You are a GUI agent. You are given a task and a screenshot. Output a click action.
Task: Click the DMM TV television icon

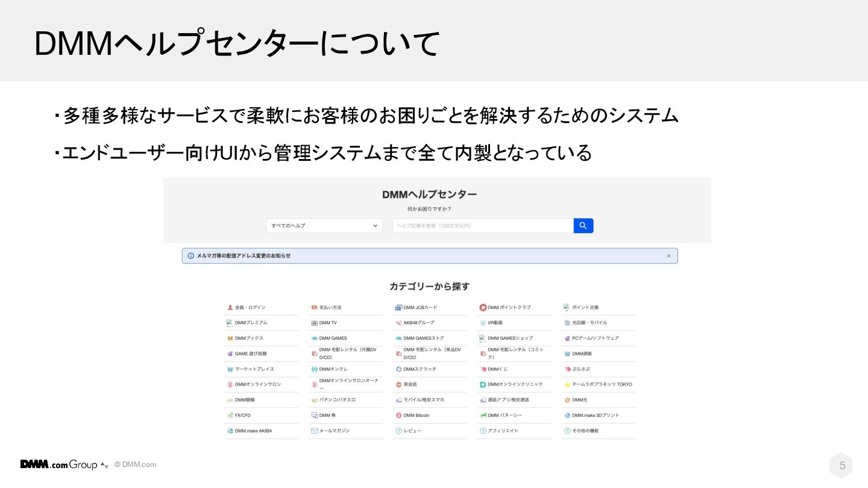point(314,323)
